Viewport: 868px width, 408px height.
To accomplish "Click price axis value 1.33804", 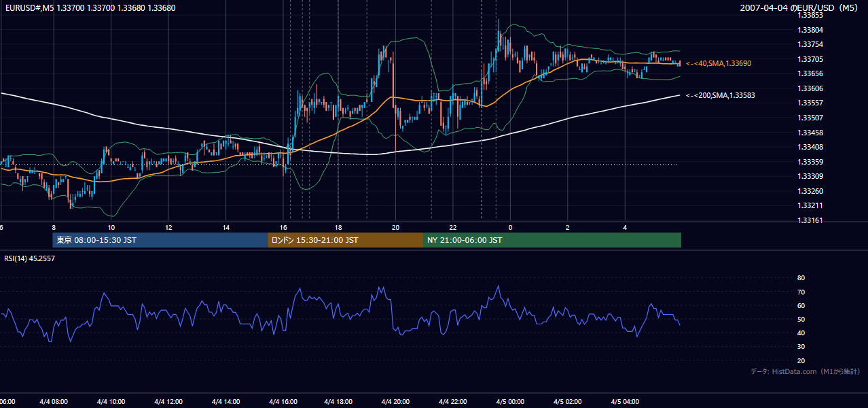I will 810,30.
